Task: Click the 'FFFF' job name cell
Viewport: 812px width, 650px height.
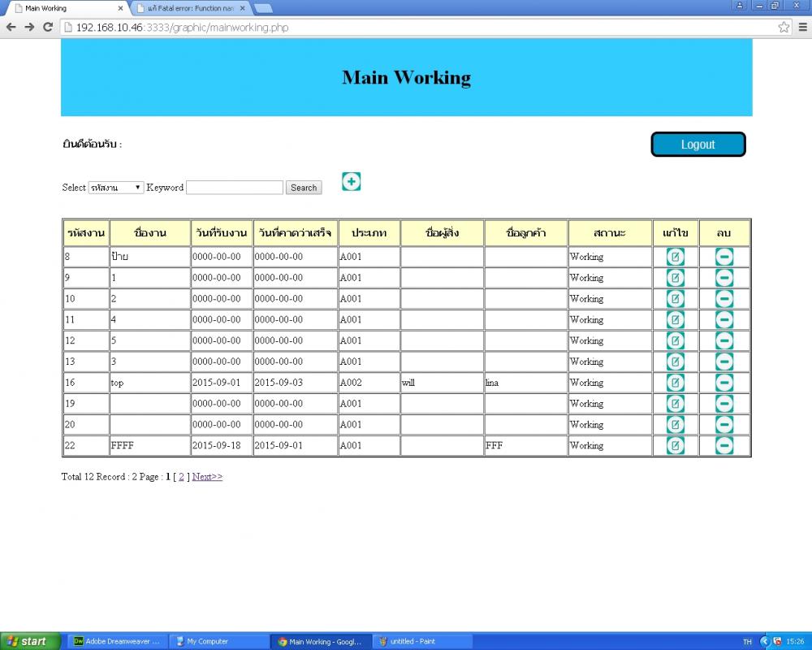Action: 150,445
